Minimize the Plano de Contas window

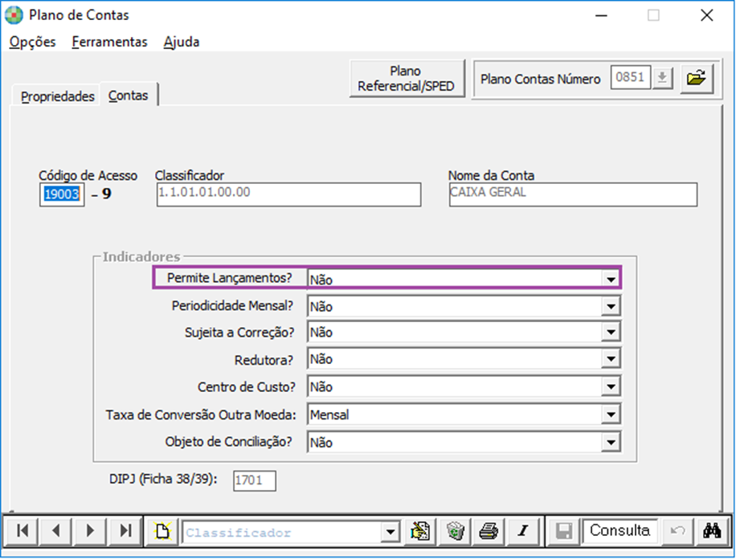pyautogui.click(x=601, y=15)
